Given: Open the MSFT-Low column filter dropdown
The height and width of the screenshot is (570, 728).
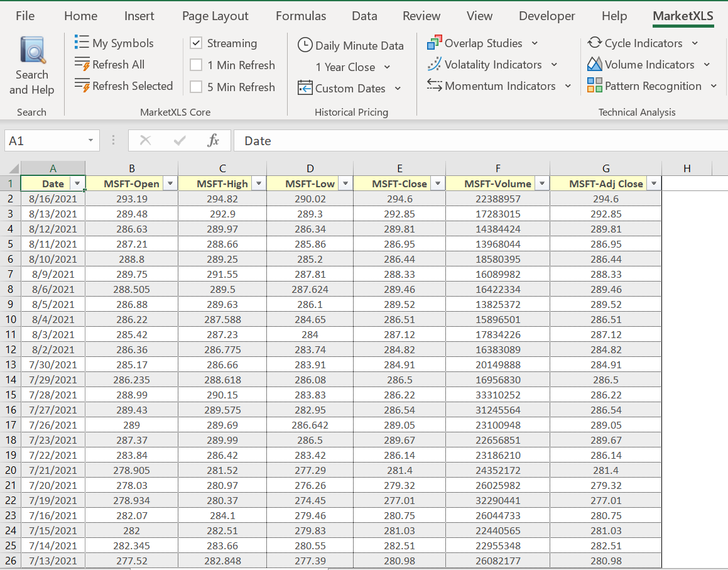Looking at the screenshot, I should 345,184.
